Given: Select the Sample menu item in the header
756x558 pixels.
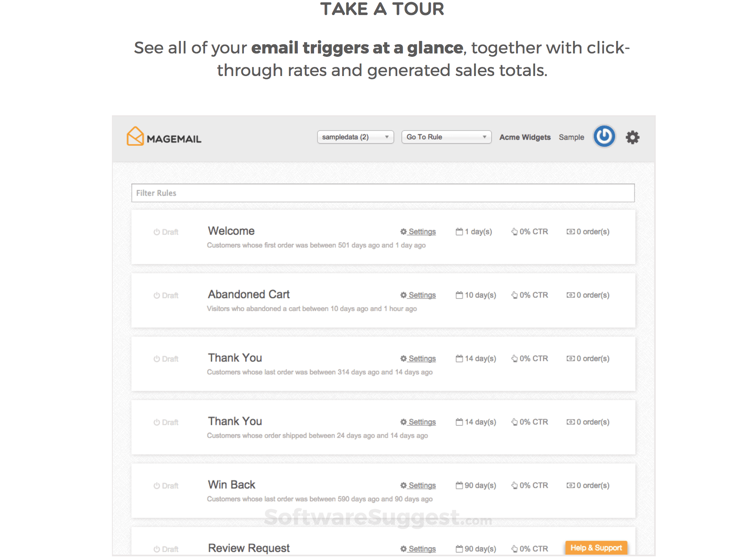Looking at the screenshot, I should [x=571, y=137].
